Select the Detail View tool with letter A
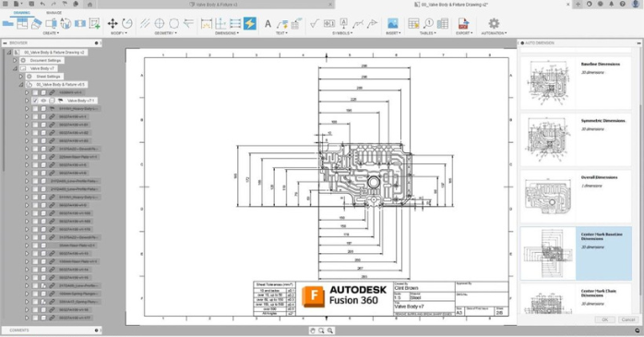The image size is (644, 337). pos(66,23)
